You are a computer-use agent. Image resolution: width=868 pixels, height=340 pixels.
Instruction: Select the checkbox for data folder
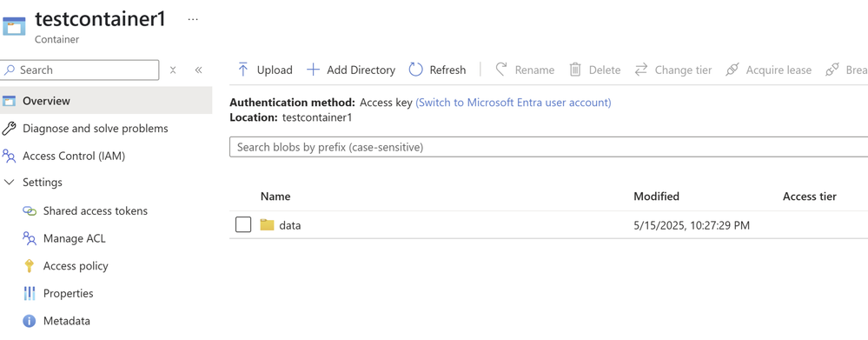(x=243, y=225)
